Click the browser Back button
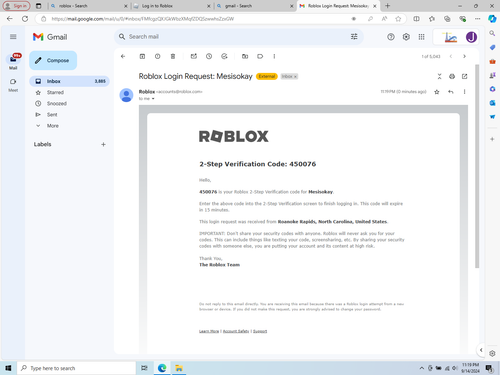This screenshot has width=500, height=375. [x=10, y=19]
